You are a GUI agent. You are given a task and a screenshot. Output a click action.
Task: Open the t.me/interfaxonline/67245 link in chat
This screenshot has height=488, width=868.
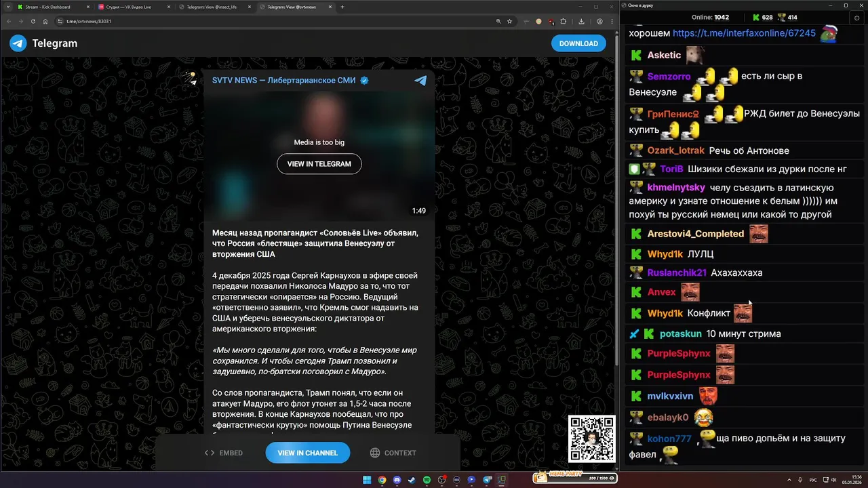coord(744,33)
